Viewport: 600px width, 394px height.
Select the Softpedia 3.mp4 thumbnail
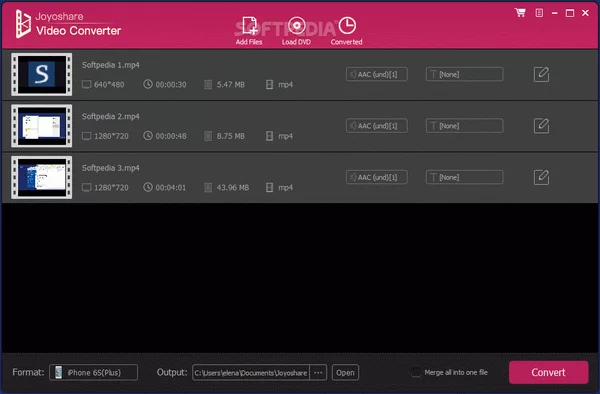pos(42,177)
